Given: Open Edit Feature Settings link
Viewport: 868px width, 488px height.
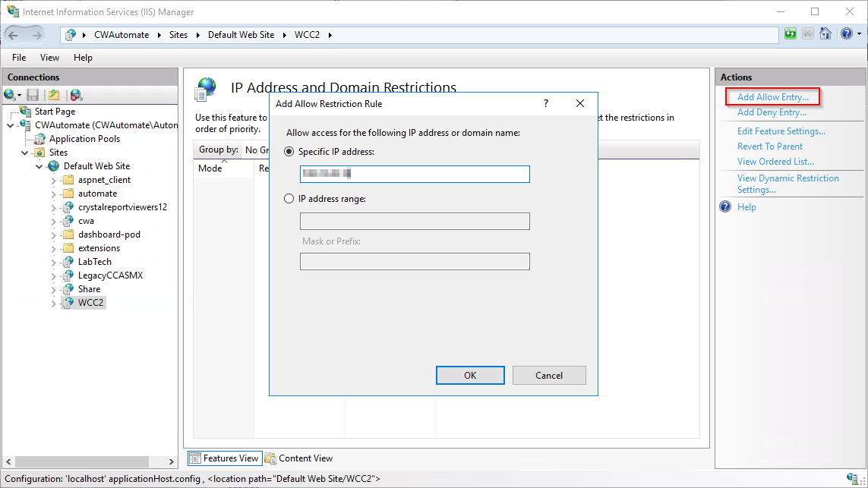Looking at the screenshot, I should point(781,131).
